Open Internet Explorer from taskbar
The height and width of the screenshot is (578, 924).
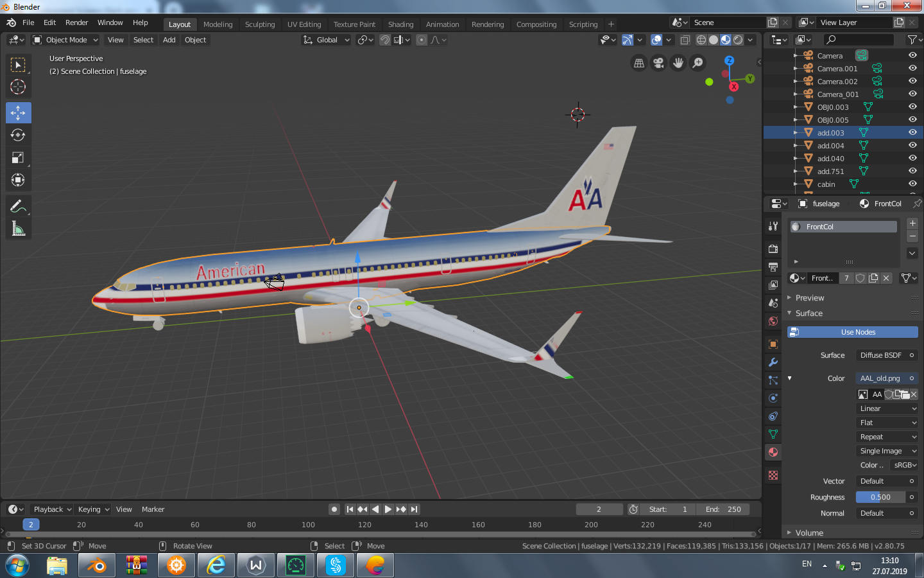216,565
